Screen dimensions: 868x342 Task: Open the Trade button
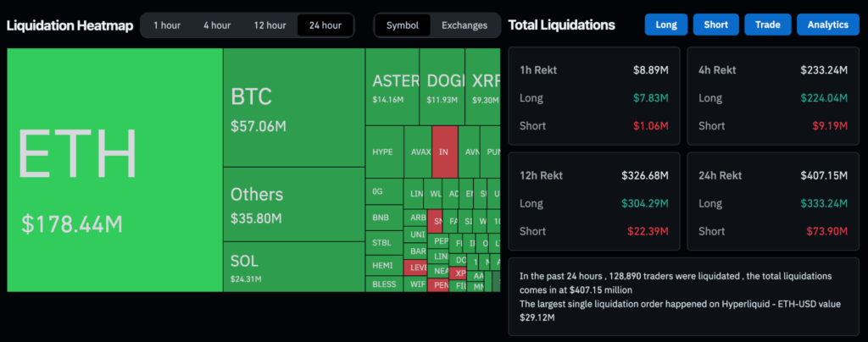(767, 25)
